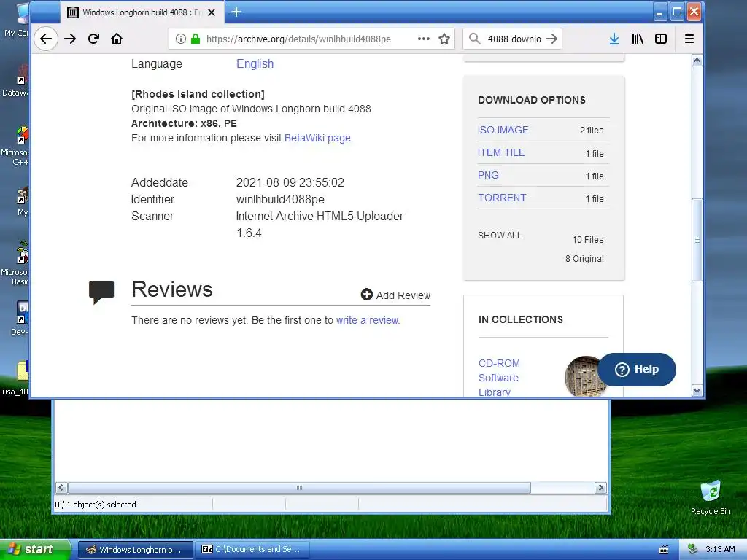The image size is (747, 560).
Task: Click 7-Zip window scroll left arrow
Action: pyautogui.click(x=61, y=488)
